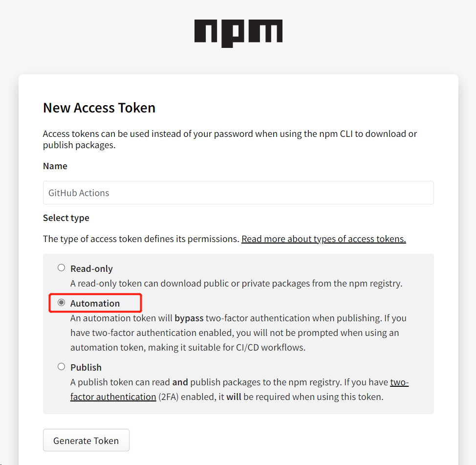Choose the Automation radio button
476x465 pixels.
[61, 303]
